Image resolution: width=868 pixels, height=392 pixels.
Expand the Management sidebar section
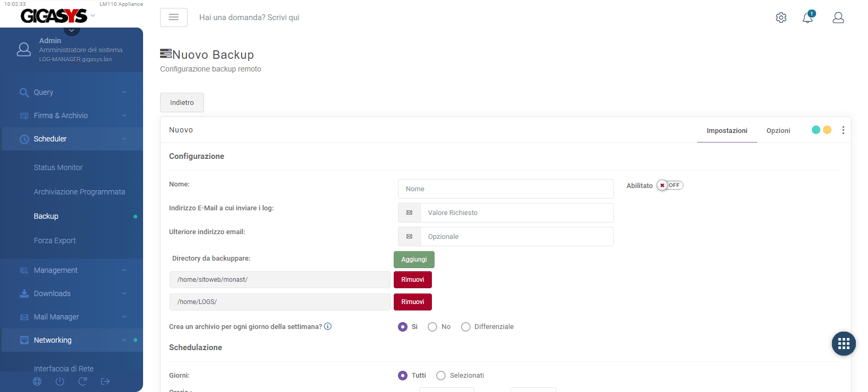coord(72,270)
